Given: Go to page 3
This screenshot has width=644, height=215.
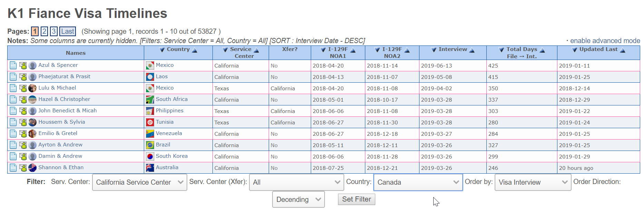Looking at the screenshot, I should pos(53,31).
